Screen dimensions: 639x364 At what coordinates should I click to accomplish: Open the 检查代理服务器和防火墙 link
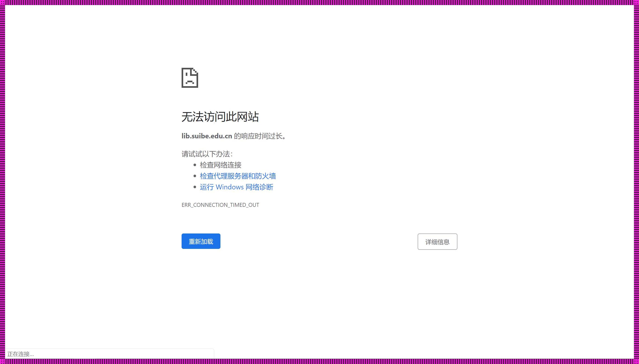238,176
